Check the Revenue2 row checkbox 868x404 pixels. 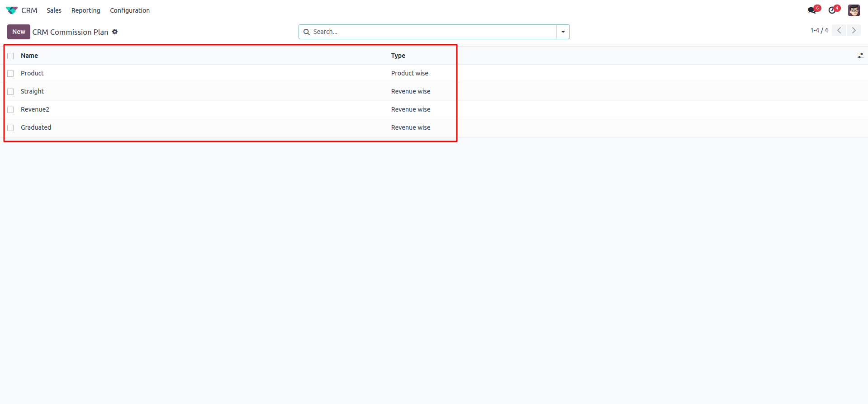tap(10, 110)
